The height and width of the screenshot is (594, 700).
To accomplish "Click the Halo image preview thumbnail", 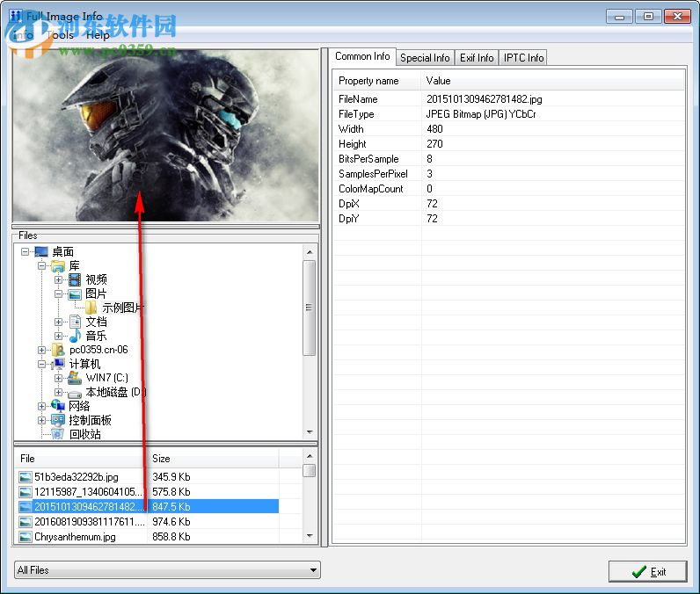I will click(165, 135).
